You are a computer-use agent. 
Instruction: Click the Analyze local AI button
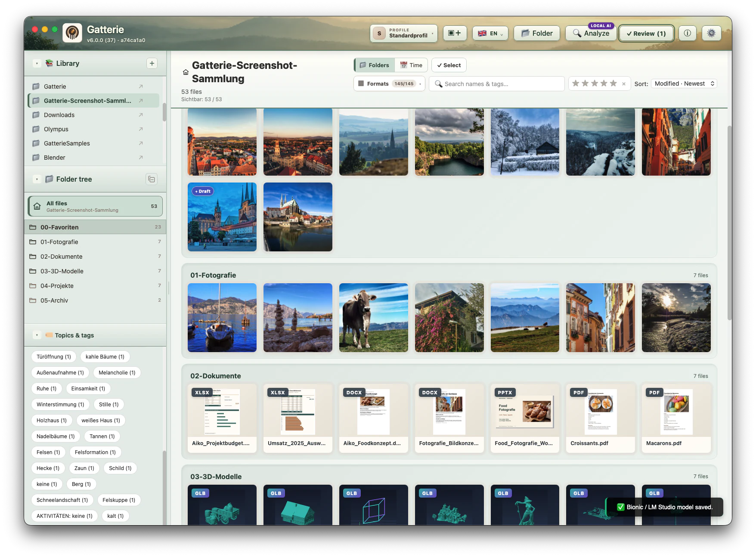[591, 33]
